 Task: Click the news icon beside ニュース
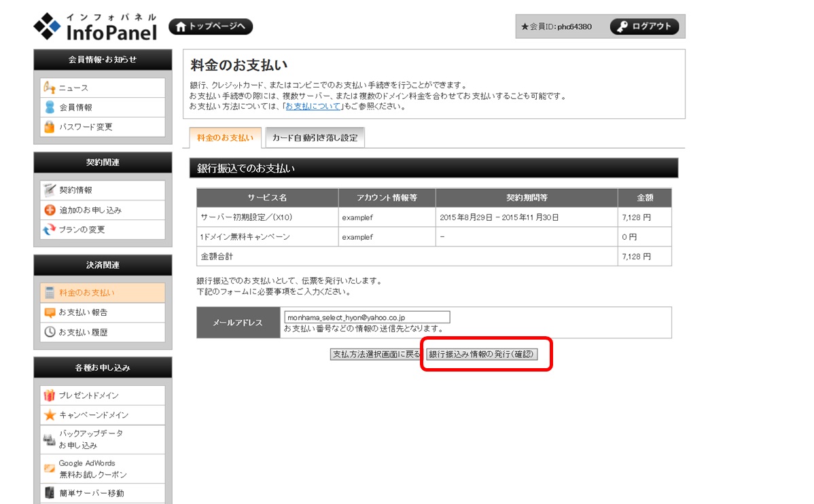coord(50,88)
